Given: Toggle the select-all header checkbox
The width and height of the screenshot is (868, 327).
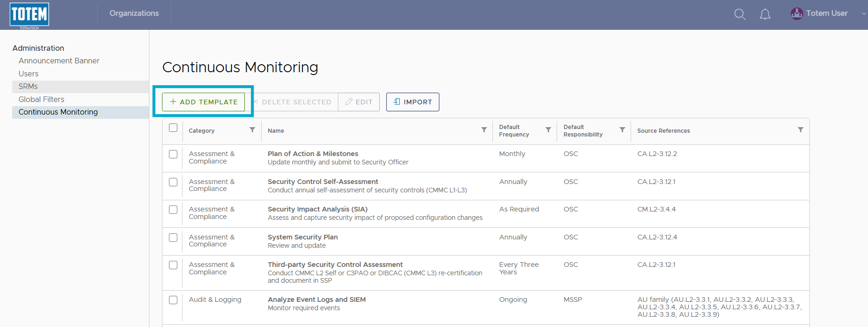Looking at the screenshot, I should click(173, 128).
